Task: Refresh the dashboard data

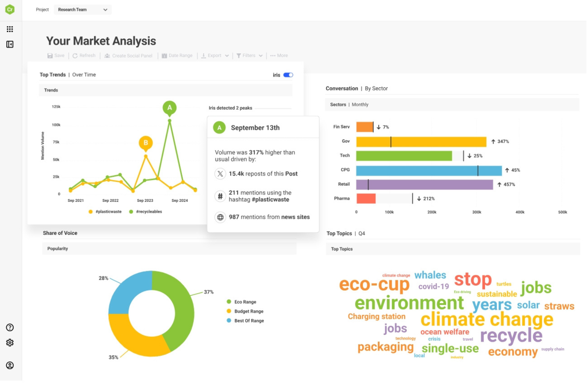Action: click(84, 56)
